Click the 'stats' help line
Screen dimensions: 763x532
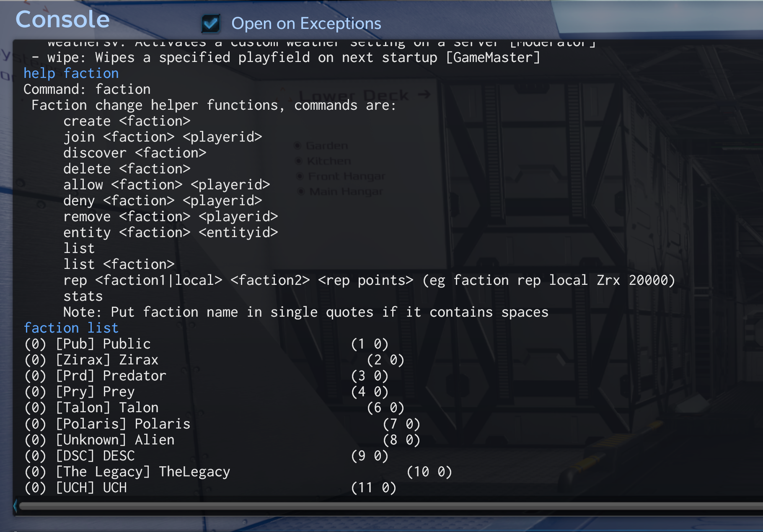[83, 296]
